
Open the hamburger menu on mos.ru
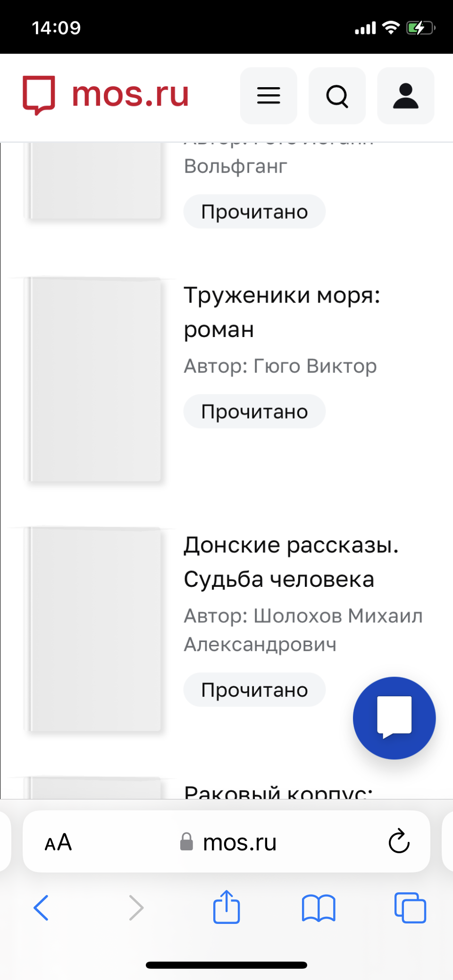268,96
